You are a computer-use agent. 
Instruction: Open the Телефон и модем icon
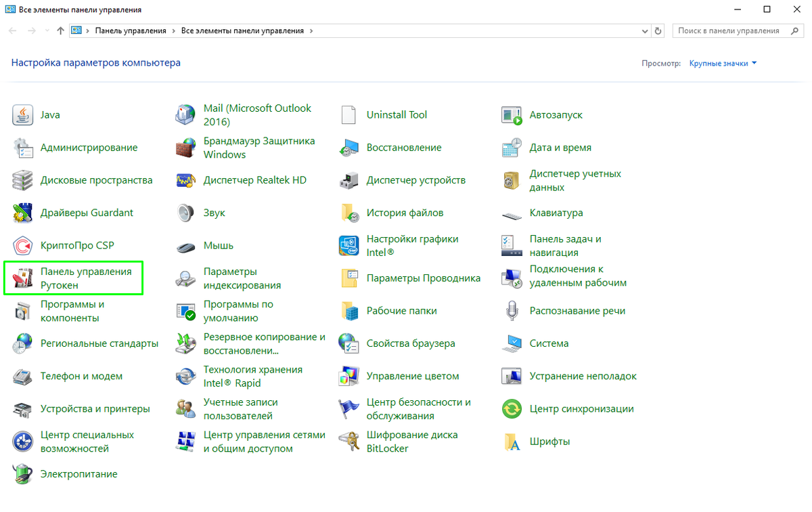(23, 376)
